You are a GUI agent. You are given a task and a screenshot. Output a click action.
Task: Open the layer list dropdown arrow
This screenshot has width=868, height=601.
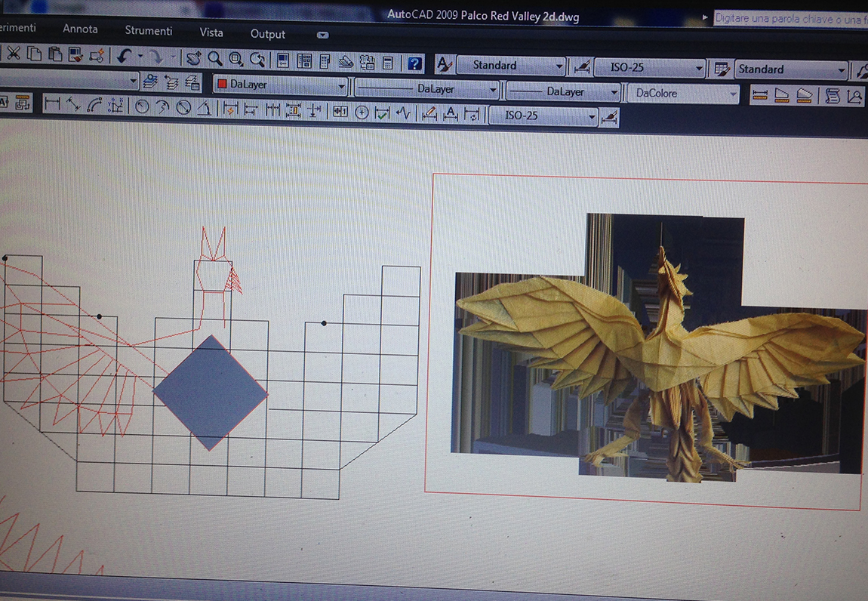(x=133, y=81)
